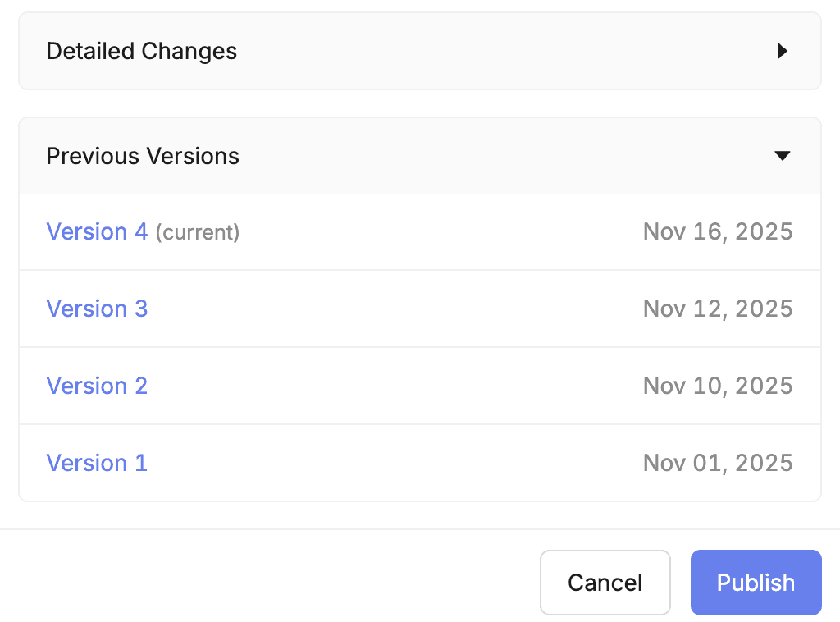Image resolution: width=840 pixels, height=622 pixels.
Task: Collapse Previous Versions using the down arrow
Action: [782, 156]
